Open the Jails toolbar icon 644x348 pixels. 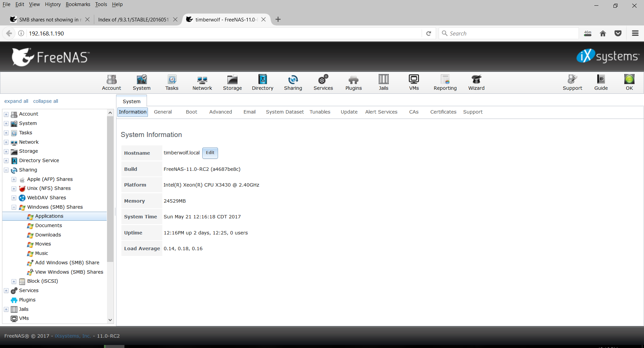(384, 82)
